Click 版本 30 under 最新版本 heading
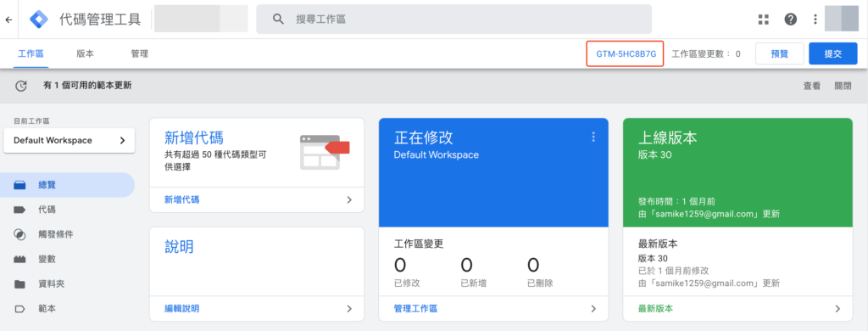The width and height of the screenshot is (868, 331). (654, 258)
